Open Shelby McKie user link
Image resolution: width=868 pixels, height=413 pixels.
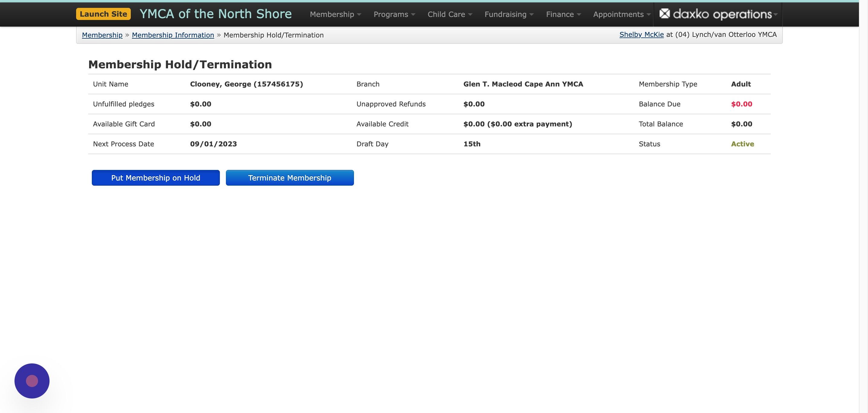click(x=641, y=34)
